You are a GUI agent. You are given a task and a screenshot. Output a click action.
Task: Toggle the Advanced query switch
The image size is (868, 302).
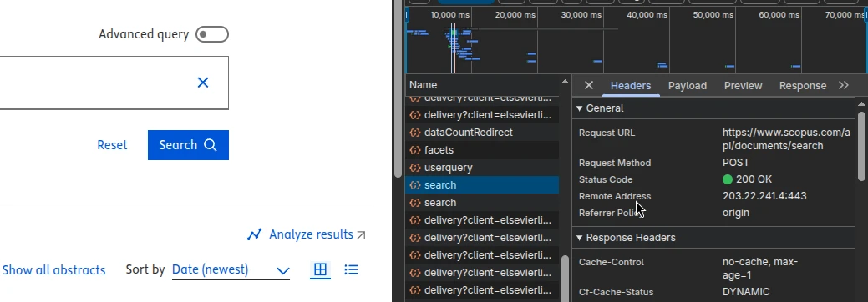[212, 34]
